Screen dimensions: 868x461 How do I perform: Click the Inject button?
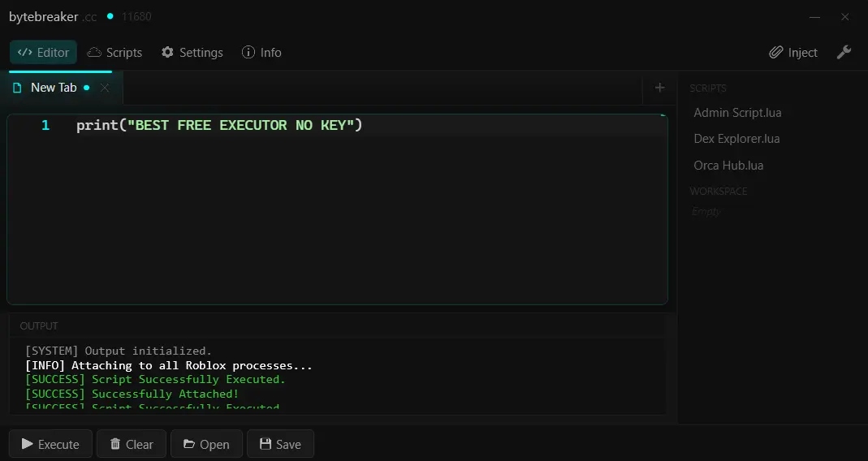click(793, 53)
